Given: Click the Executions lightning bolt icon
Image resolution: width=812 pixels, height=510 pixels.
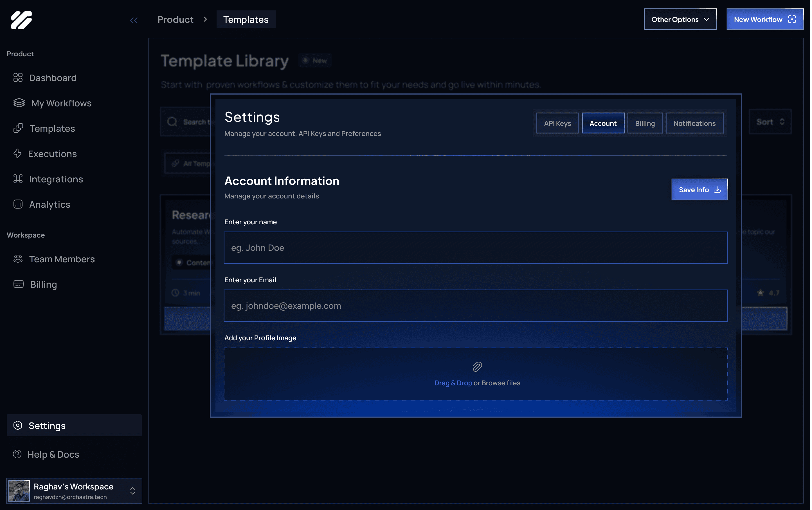Looking at the screenshot, I should (x=17, y=153).
